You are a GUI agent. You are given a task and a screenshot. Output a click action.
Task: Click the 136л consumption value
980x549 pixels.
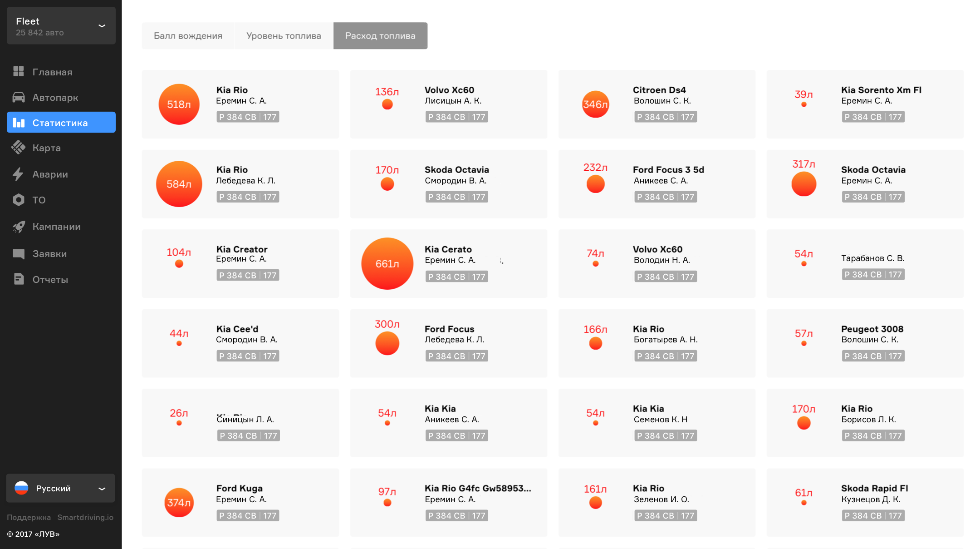pyautogui.click(x=387, y=92)
